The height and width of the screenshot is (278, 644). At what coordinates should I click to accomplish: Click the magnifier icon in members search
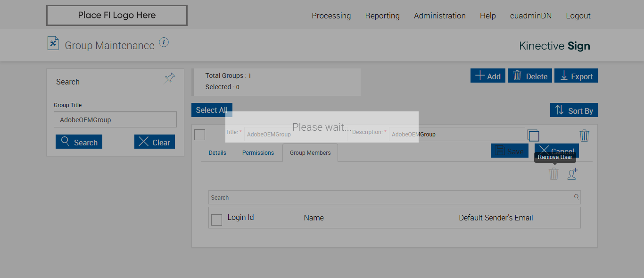[x=576, y=197]
